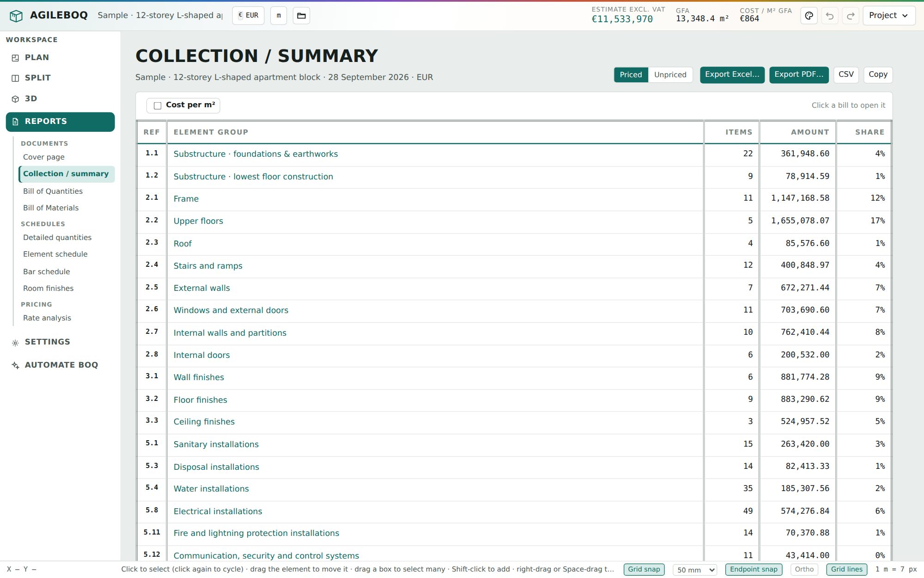The height and width of the screenshot is (578, 924).
Task: Toggle Endpoint snap in the status bar
Action: pyautogui.click(x=754, y=569)
